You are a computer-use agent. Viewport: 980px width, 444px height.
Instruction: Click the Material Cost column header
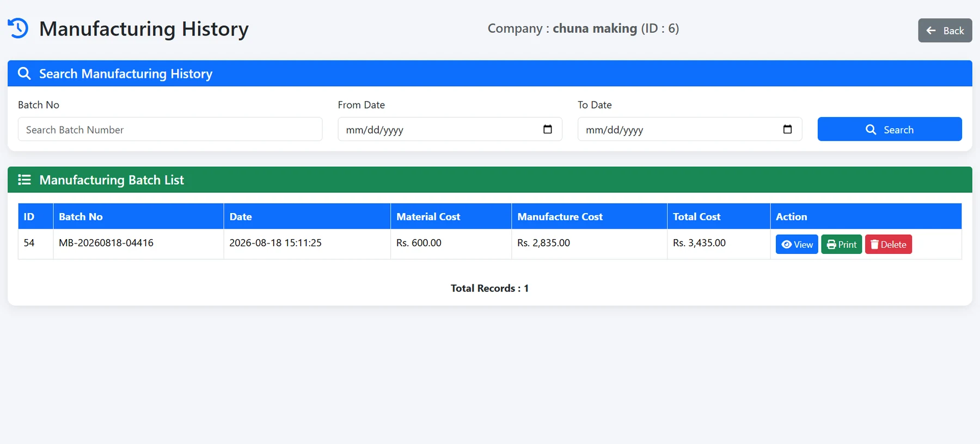451,216
